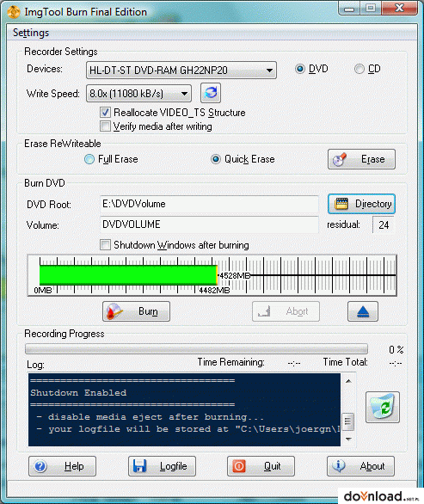The width and height of the screenshot is (424, 504).
Task: Click the Recording Progress bar
Action: (x=196, y=348)
